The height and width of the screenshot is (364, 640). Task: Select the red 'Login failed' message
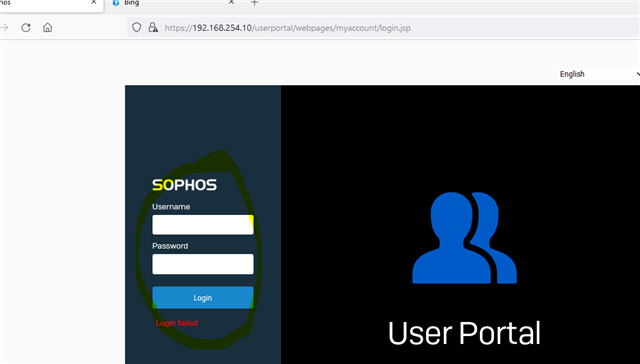point(177,323)
